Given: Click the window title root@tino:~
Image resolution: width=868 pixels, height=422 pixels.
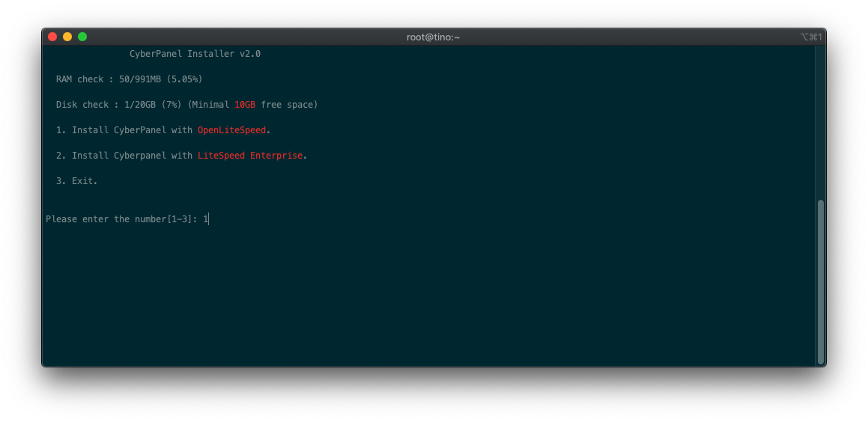Looking at the screenshot, I should [434, 37].
